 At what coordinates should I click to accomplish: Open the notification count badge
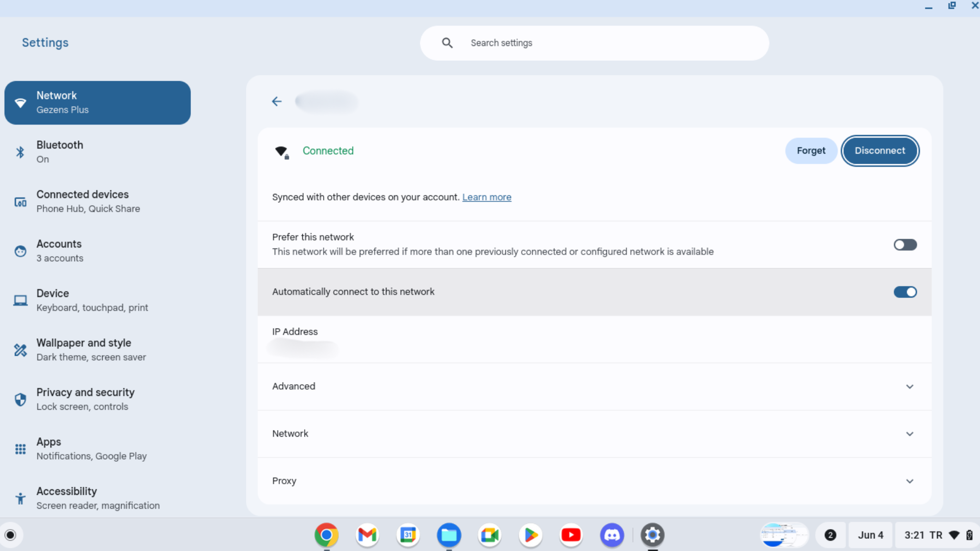tap(830, 535)
